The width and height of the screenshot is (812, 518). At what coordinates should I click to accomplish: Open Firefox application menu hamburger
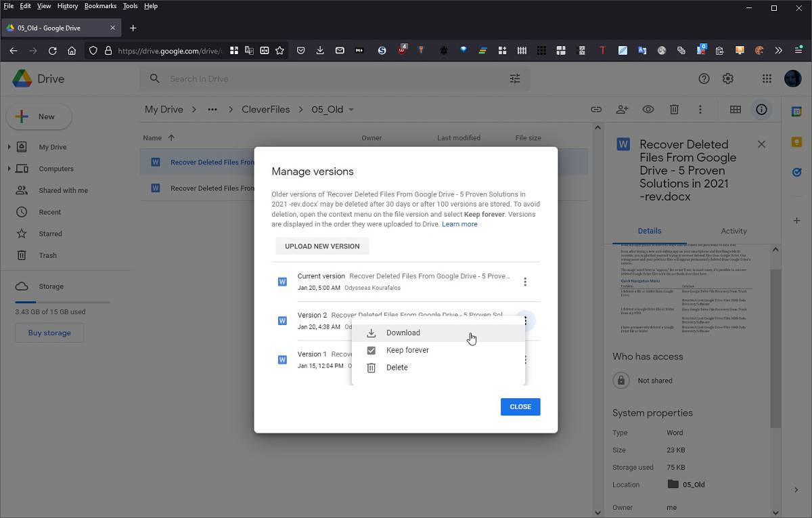click(x=798, y=50)
